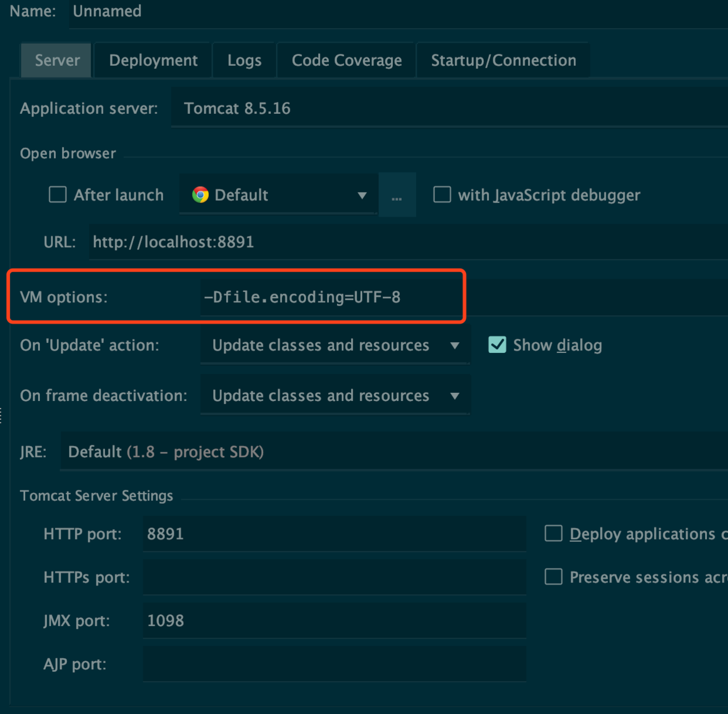The height and width of the screenshot is (714, 728).
Task: Click VM options field -Dfile.encoding=UTF-8
Action: pyautogui.click(x=464, y=297)
